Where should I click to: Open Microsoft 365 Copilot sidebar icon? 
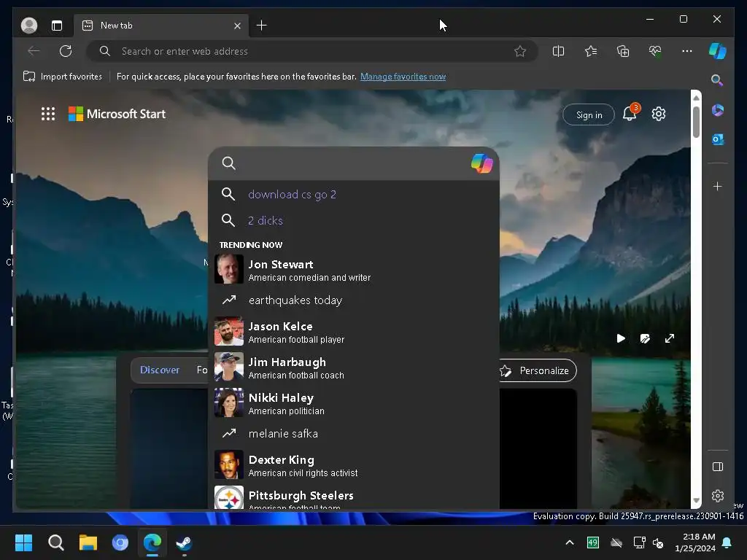(718, 111)
